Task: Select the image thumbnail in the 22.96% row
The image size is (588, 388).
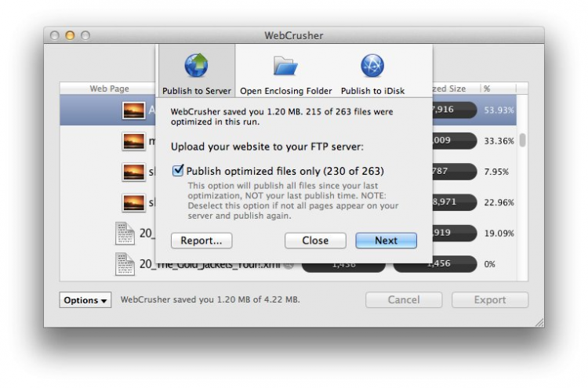Action: [133, 203]
